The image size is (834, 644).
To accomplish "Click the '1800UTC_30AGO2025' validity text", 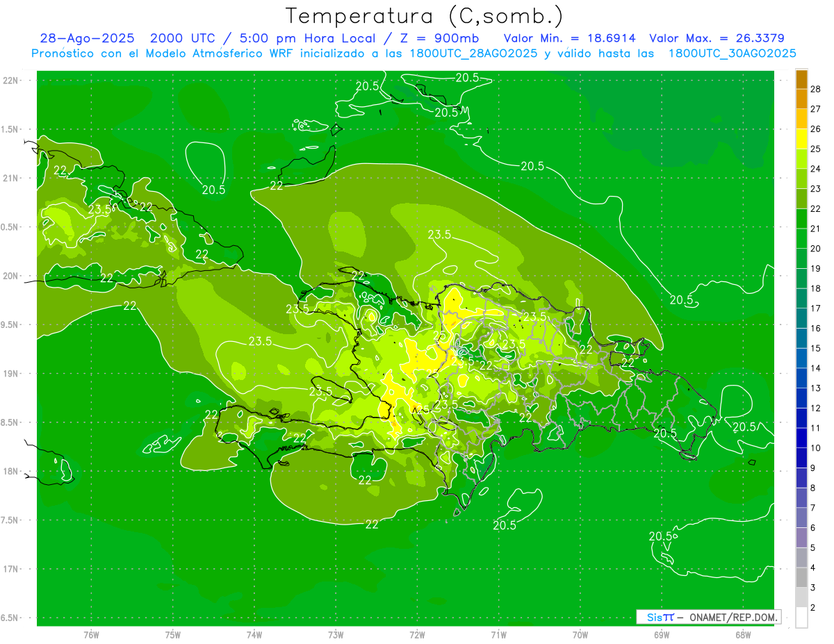I will click(x=732, y=53).
